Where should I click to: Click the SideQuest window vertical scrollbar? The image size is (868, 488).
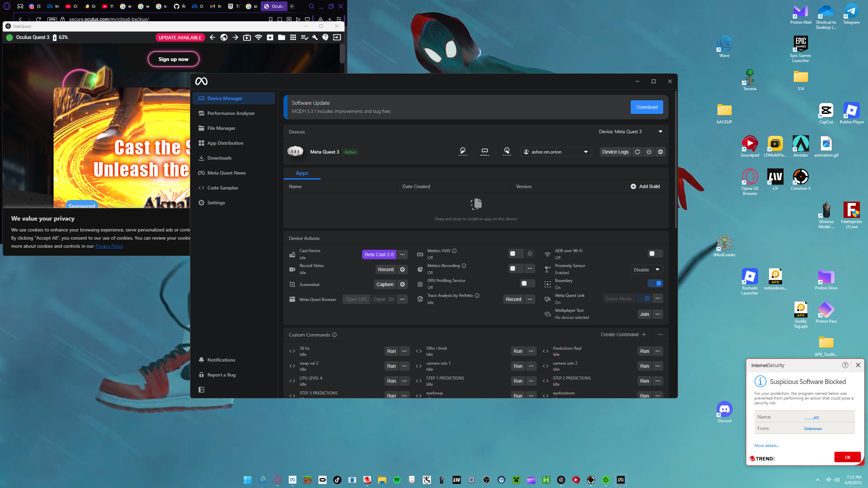(342, 53)
